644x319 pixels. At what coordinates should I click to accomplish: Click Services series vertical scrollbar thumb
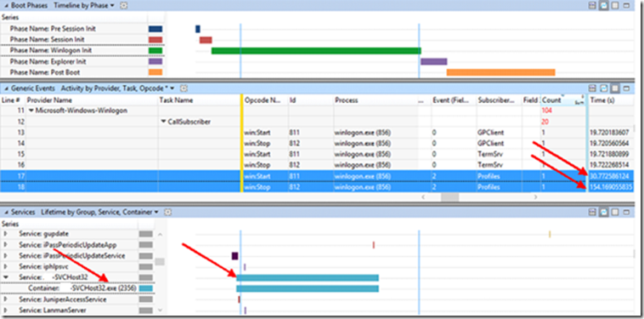tap(160, 261)
